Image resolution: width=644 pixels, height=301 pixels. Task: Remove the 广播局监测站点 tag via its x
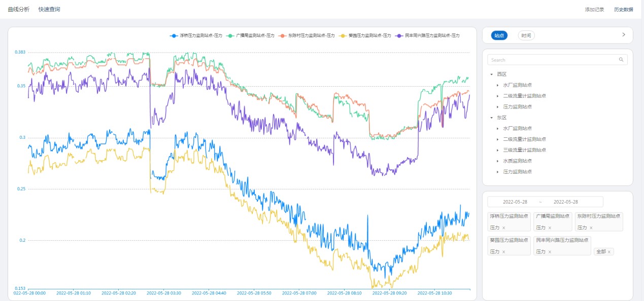click(550, 228)
